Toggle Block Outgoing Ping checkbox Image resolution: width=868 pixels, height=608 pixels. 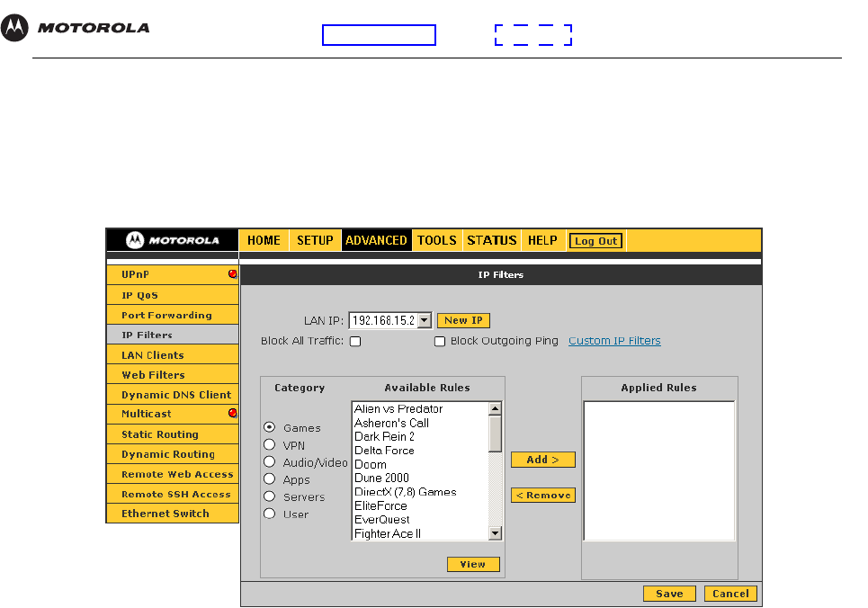click(x=440, y=341)
